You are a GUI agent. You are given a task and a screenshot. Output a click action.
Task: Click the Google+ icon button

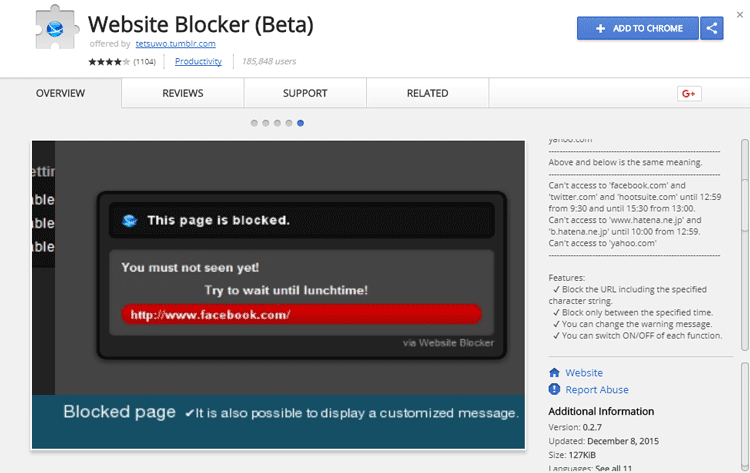(689, 93)
